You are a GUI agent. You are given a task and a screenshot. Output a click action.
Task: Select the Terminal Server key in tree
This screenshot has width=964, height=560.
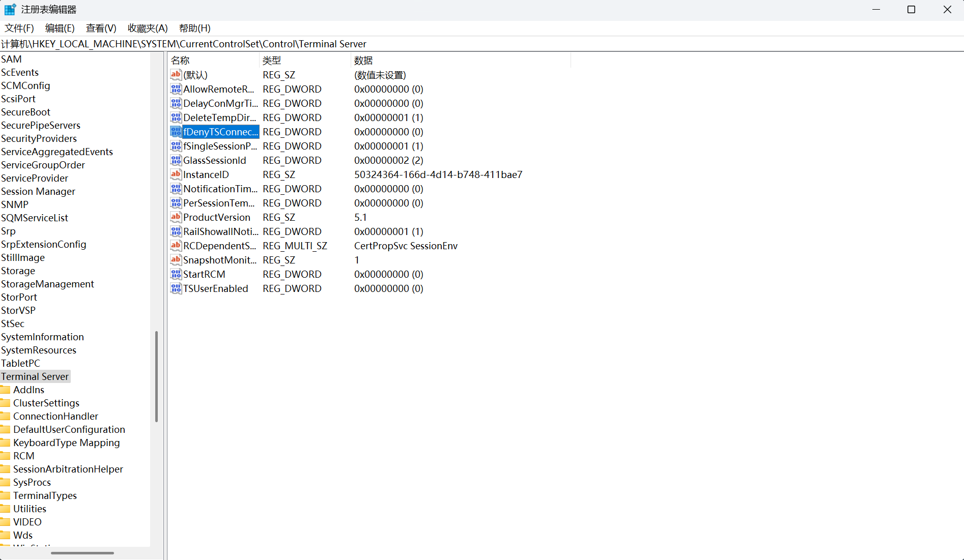(x=35, y=376)
